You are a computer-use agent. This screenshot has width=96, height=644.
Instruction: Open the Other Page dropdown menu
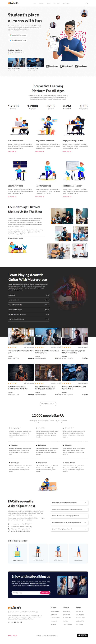click(66, 3)
